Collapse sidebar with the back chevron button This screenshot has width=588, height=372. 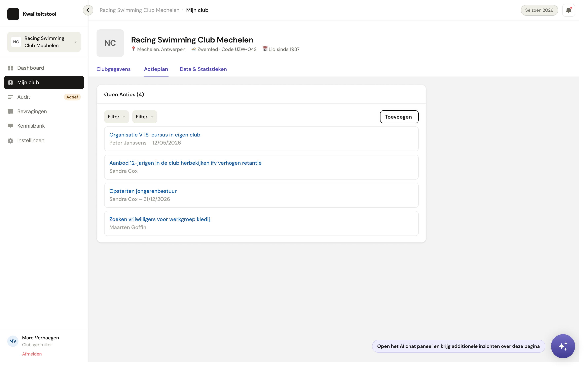[88, 10]
